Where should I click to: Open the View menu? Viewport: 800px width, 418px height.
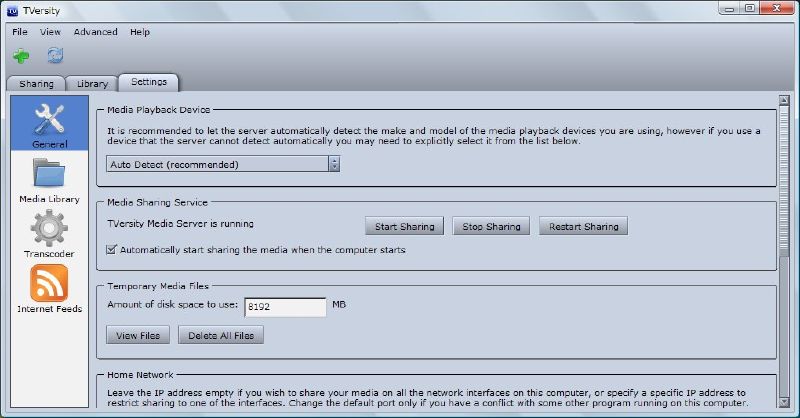pyautogui.click(x=51, y=32)
